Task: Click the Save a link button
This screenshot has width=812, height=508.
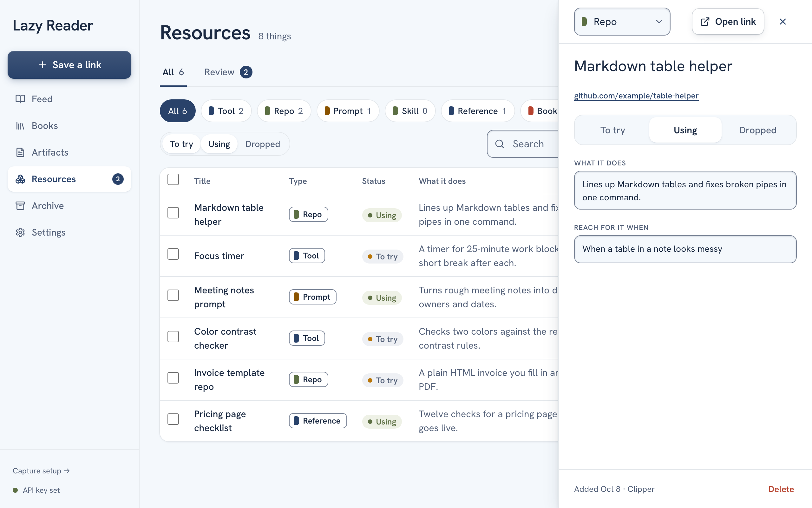Action: (x=69, y=65)
